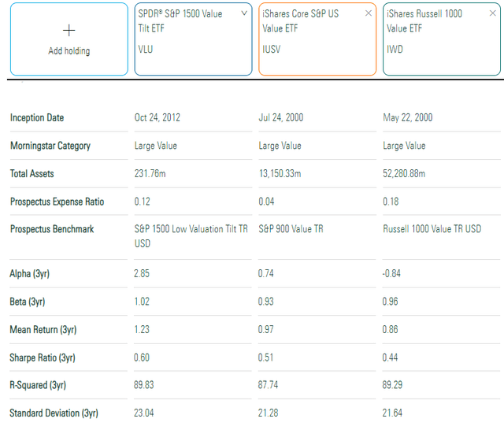Select Large Value category under IUSV column
This screenshot has width=504, height=426.
coord(280,146)
